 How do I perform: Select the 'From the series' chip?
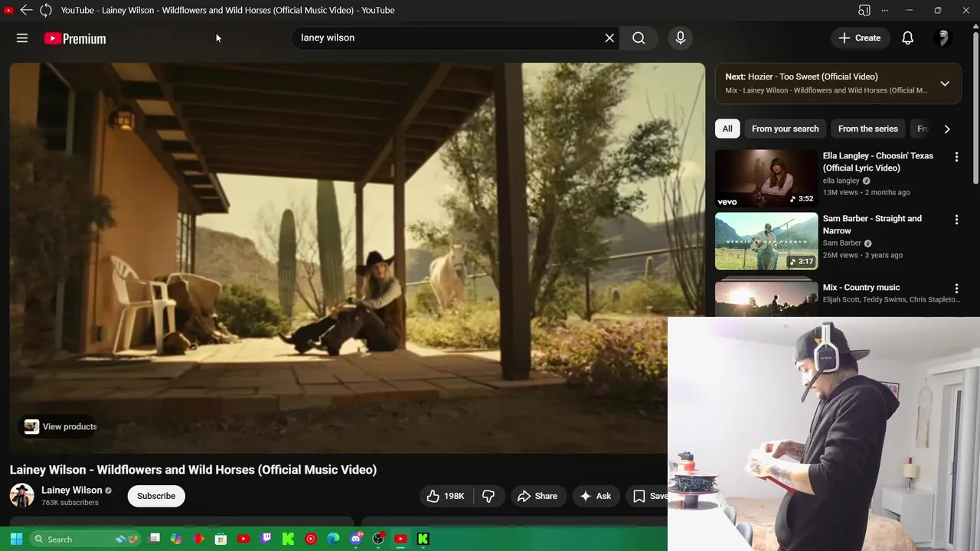867,129
